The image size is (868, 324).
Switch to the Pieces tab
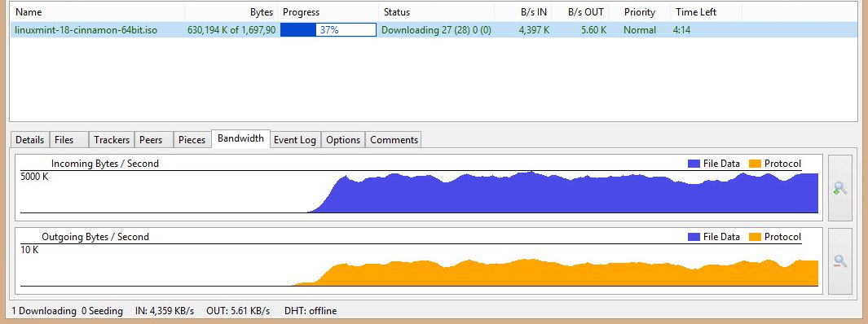pos(192,140)
